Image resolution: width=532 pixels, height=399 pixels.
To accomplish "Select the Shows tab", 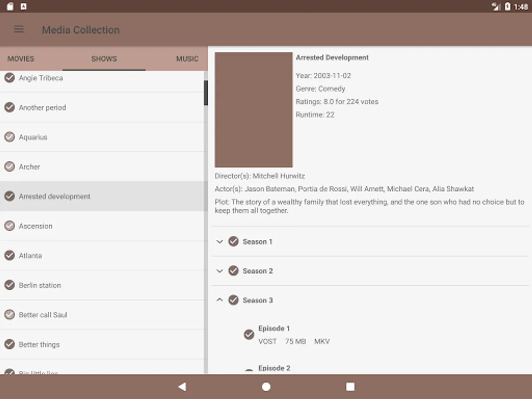I will click(x=104, y=59).
